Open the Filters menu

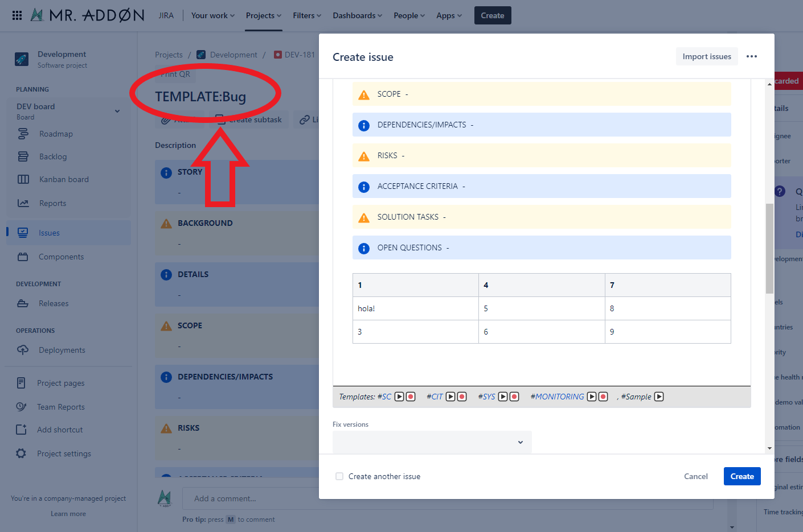click(307, 15)
